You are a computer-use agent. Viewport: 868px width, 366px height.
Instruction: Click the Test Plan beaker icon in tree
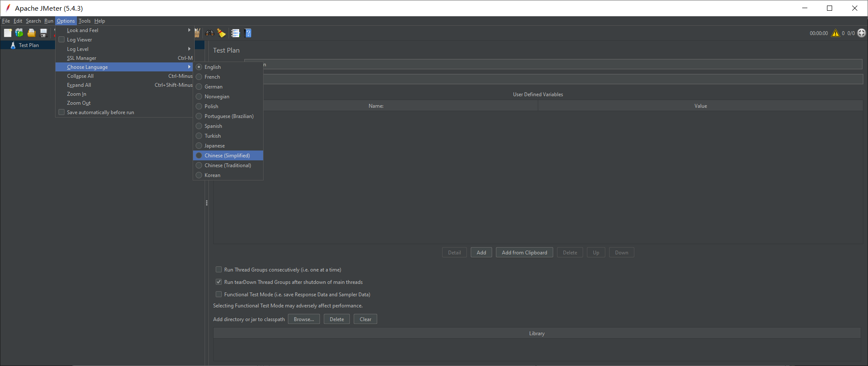13,45
